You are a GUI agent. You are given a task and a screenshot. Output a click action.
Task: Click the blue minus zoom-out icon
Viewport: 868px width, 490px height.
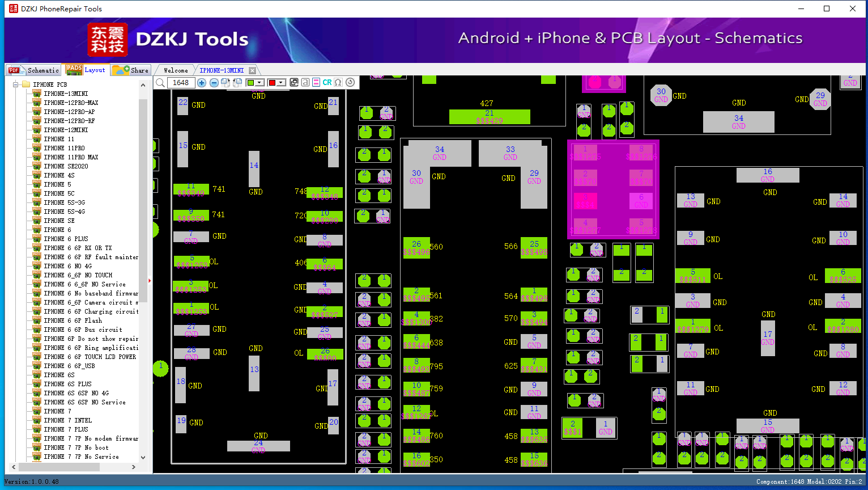[214, 83]
